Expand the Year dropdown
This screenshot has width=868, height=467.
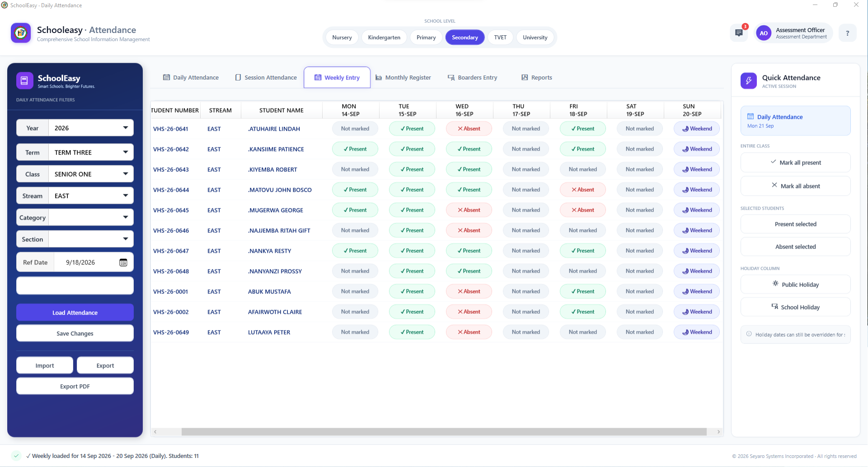(x=75, y=128)
